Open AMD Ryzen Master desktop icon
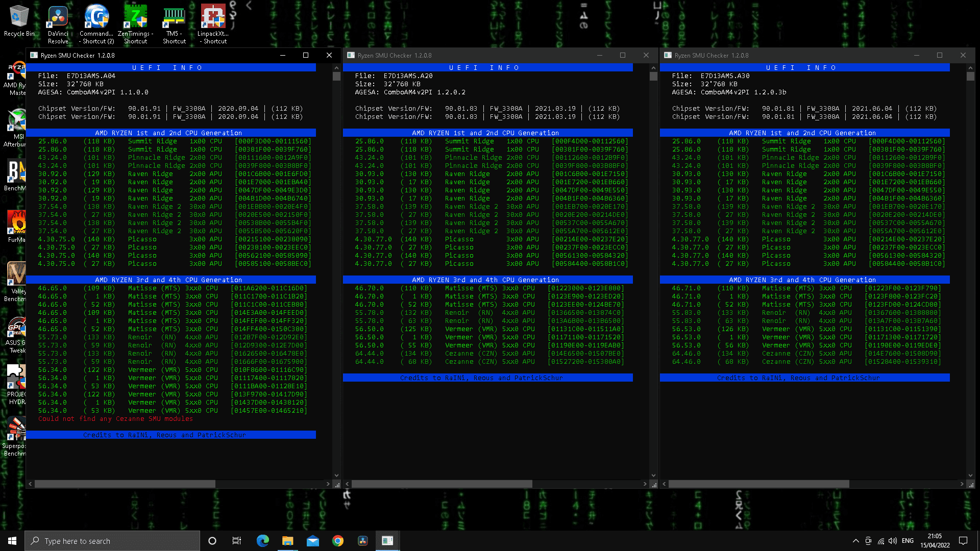This screenshot has height=551, width=980. point(15,79)
